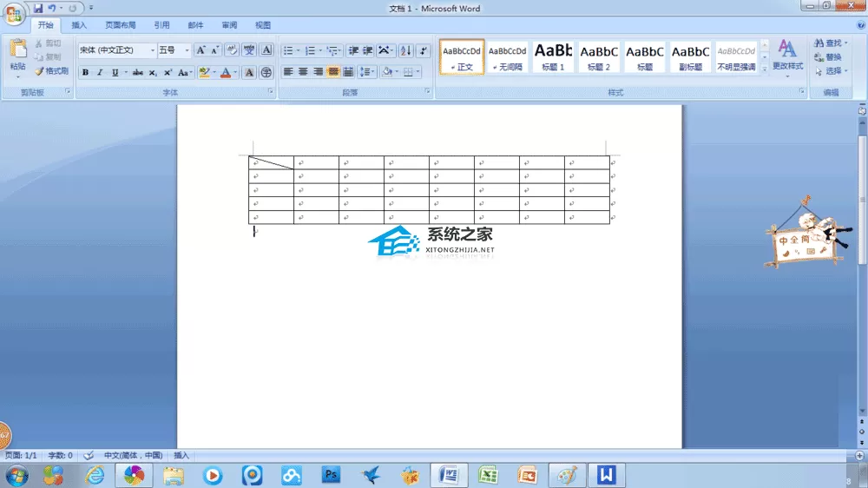Click the Replace (替换) button

(828, 57)
